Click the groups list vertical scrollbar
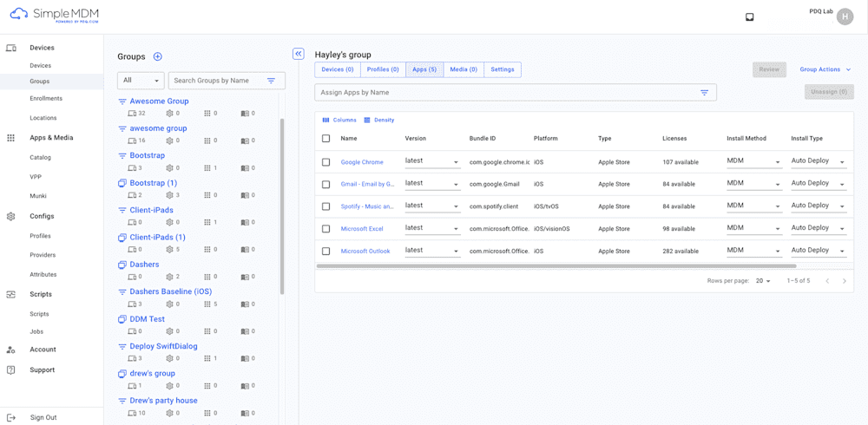868x425 pixels. [x=282, y=206]
